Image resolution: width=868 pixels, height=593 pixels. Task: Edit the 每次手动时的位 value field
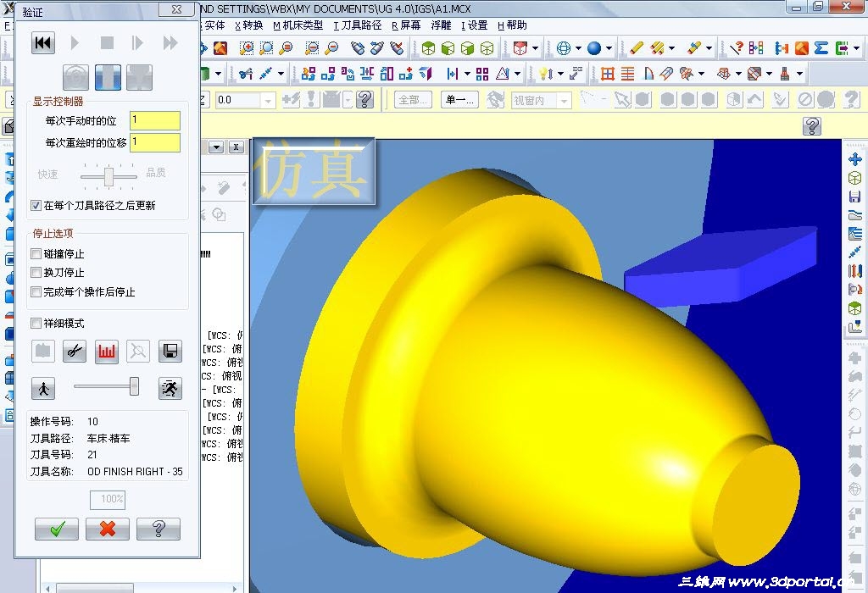155,120
